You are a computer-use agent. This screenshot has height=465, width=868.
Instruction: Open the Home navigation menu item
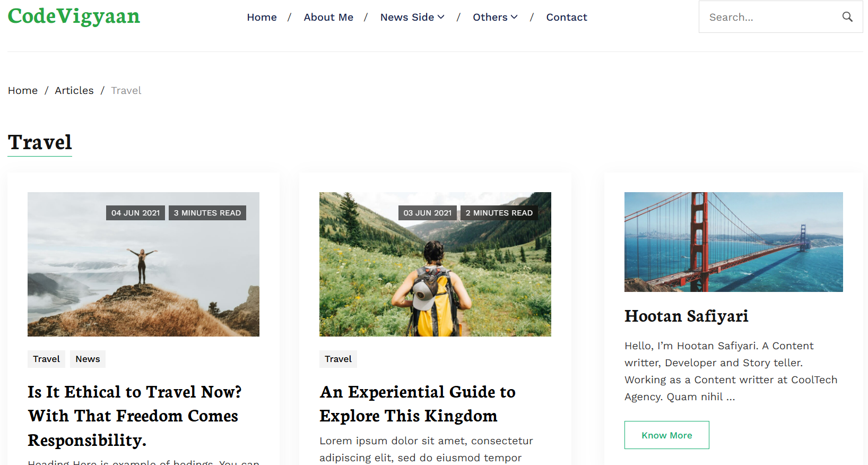[x=262, y=18]
